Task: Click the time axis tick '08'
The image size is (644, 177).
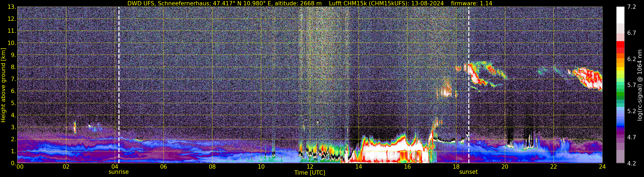Action: point(212,167)
